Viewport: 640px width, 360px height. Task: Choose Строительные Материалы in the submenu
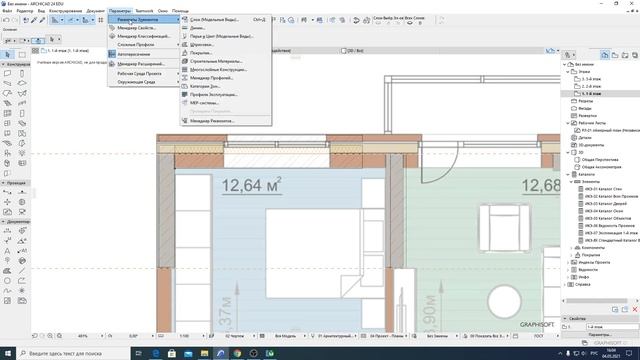[226, 61]
